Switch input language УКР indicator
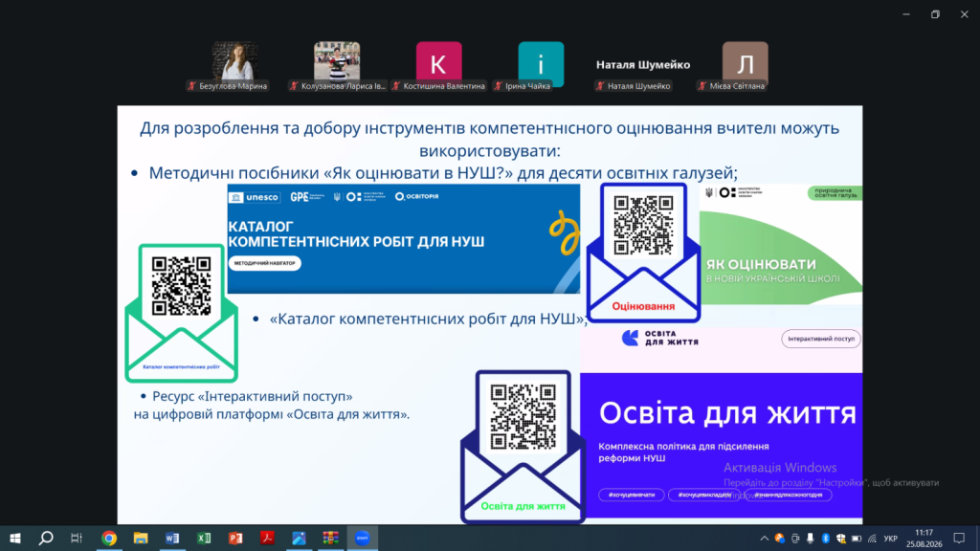The image size is (980, 551). (891, 539)
